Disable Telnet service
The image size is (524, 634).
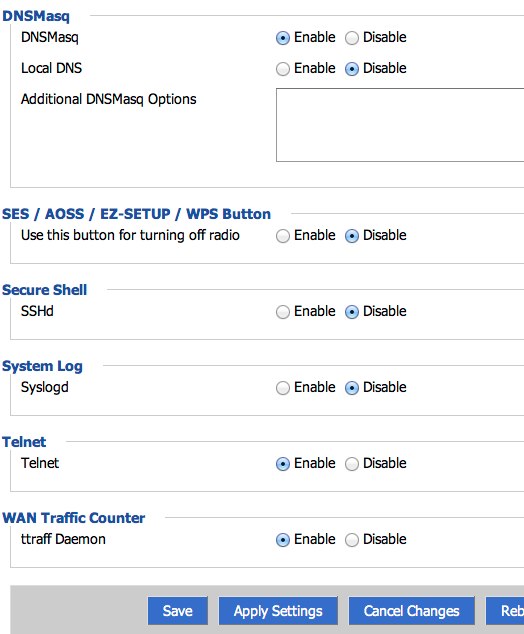pyautogui.click(x=352, y=464)
